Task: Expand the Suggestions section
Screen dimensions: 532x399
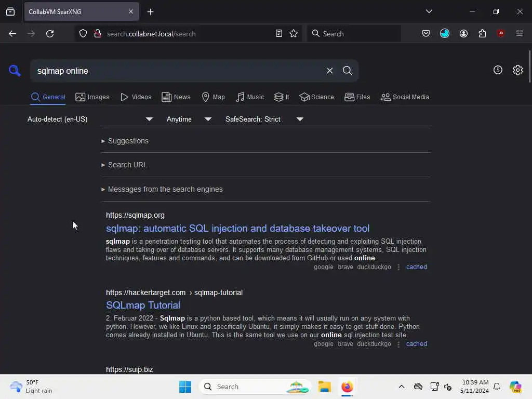Action: pyautogui.click(x=125, y=141)
